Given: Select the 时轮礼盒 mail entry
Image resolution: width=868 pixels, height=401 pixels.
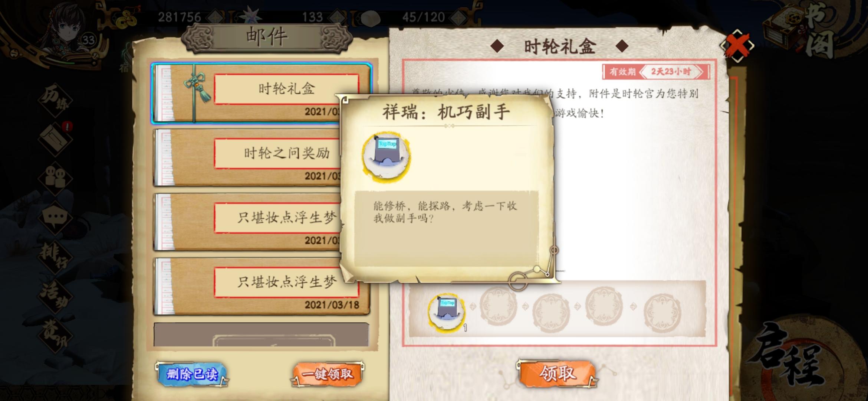Looking at the screenshot, I should [262, 93].
